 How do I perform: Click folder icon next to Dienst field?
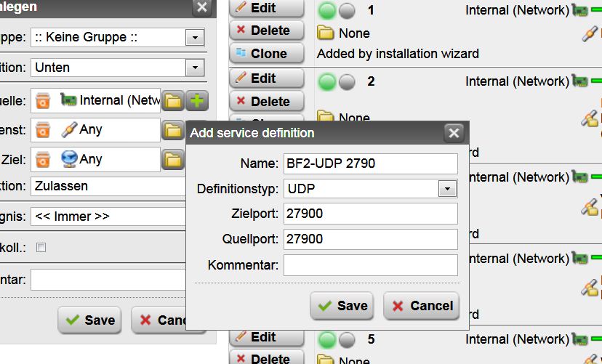(172, 130)
